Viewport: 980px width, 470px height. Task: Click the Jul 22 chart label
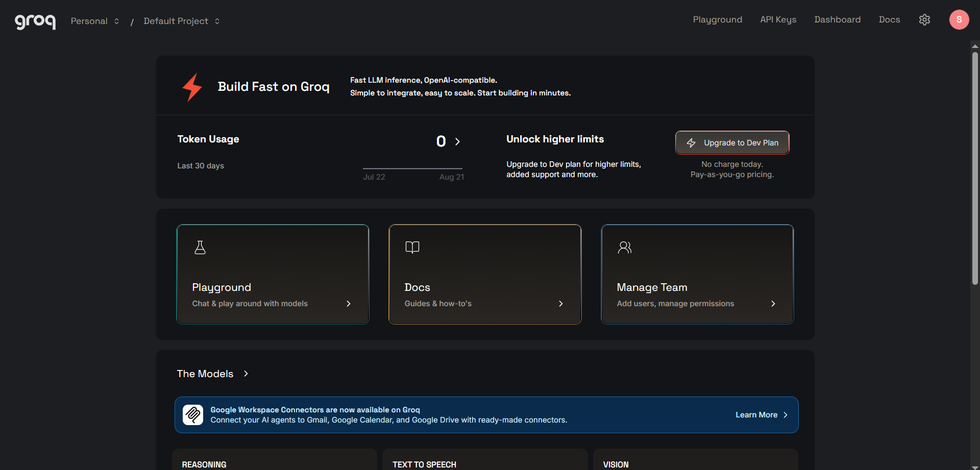point(374,177)
